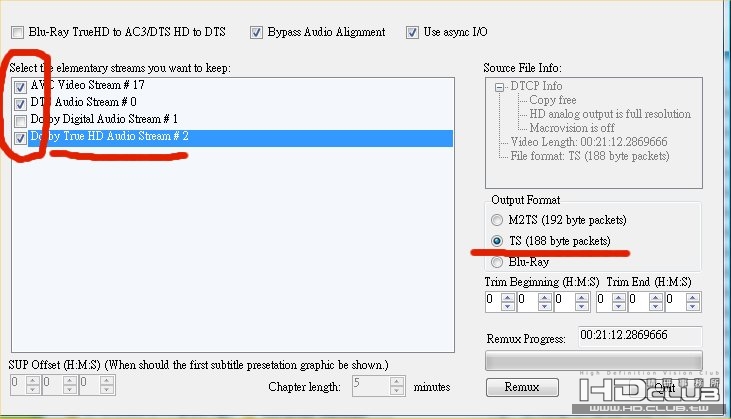Uncheck AVC Video Stream # 17
Image resolution: width=731 pixels, height=419 pixels.
click(x=20, y=87)
